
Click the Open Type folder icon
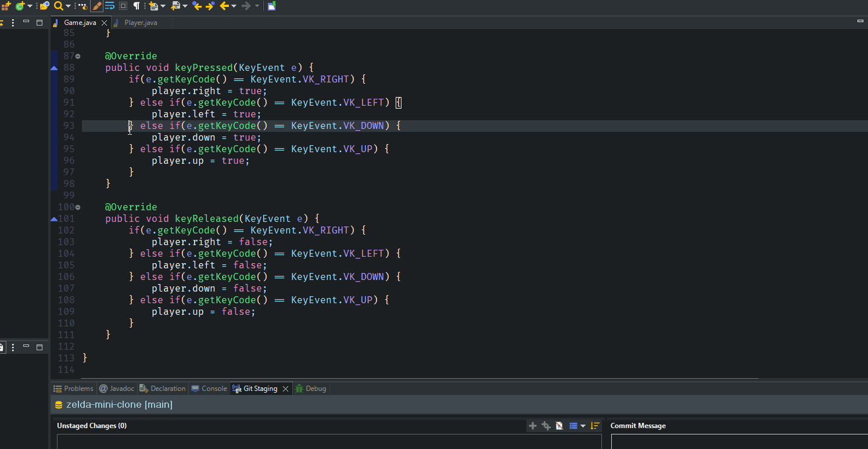click(44, 6)
